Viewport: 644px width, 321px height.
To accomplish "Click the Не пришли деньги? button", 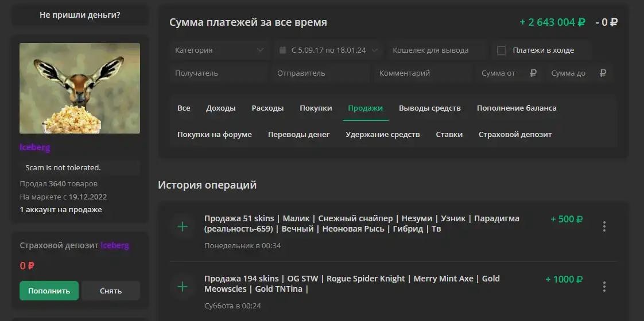I will pyautogui.click(x=80, y=15).
